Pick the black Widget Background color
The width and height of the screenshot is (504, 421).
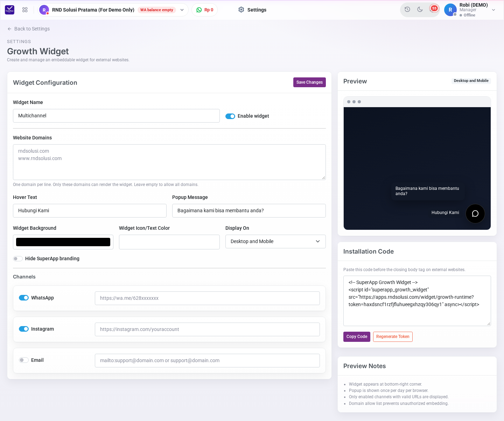(63, 242)
